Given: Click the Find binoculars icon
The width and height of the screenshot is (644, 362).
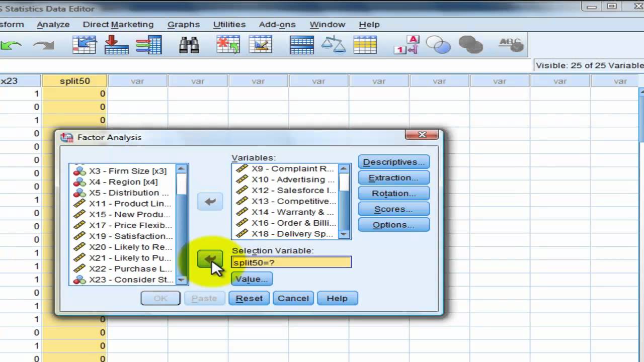Looking at the screenshot, I should tap(189, 45).
